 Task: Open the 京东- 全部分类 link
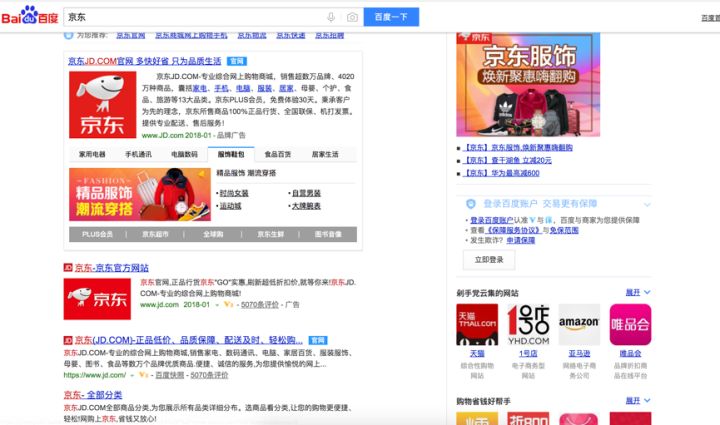pos(93,395)
